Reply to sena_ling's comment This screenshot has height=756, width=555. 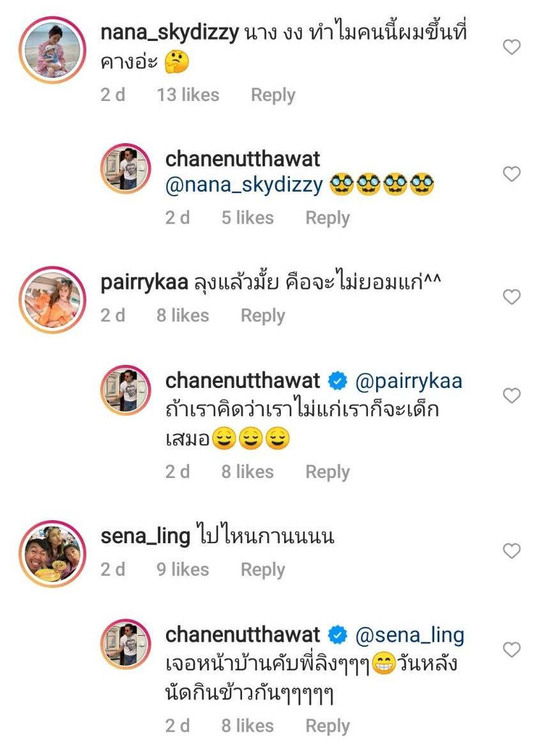tap(262, 569)
